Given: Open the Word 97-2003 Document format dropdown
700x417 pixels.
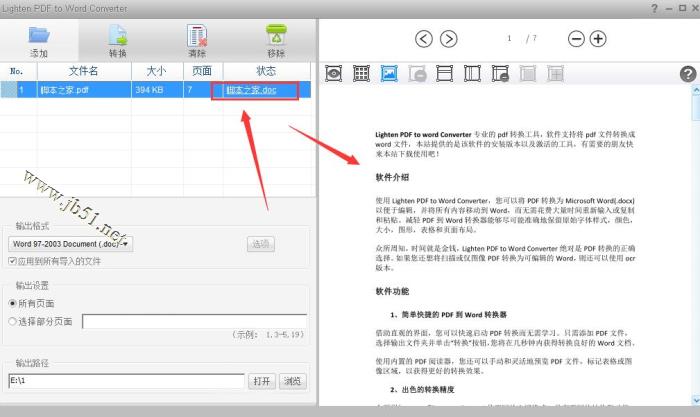Looking at the screenshot, I should [71, 244].
